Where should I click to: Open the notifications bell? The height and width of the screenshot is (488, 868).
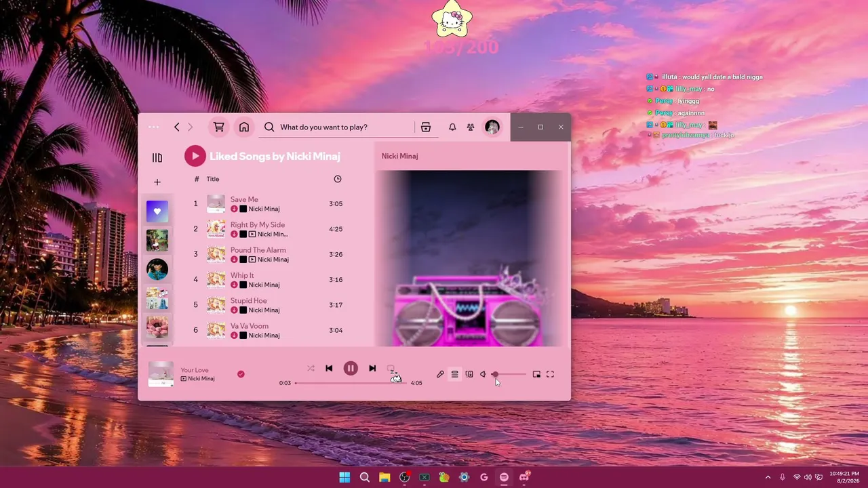tap(452, 127)
